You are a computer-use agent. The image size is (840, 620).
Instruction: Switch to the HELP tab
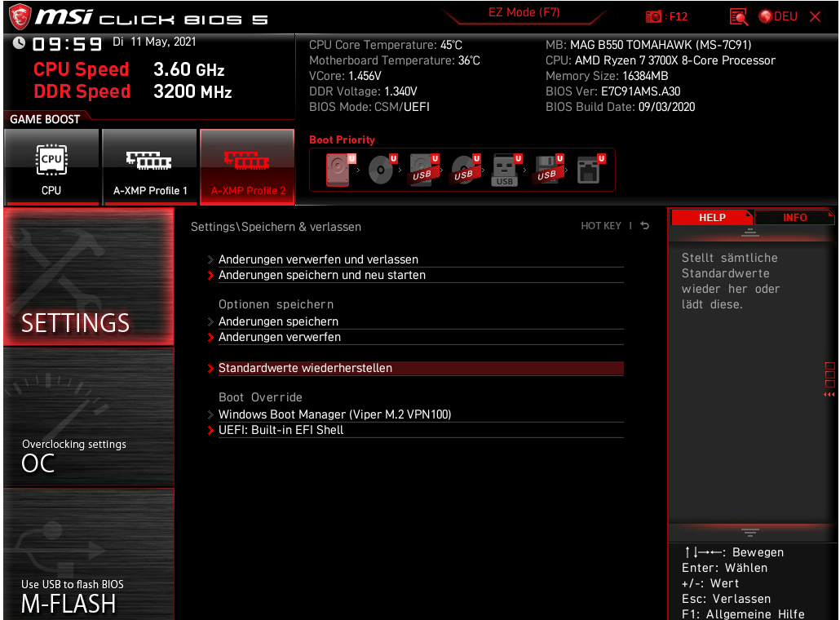[x=712, y=218]
